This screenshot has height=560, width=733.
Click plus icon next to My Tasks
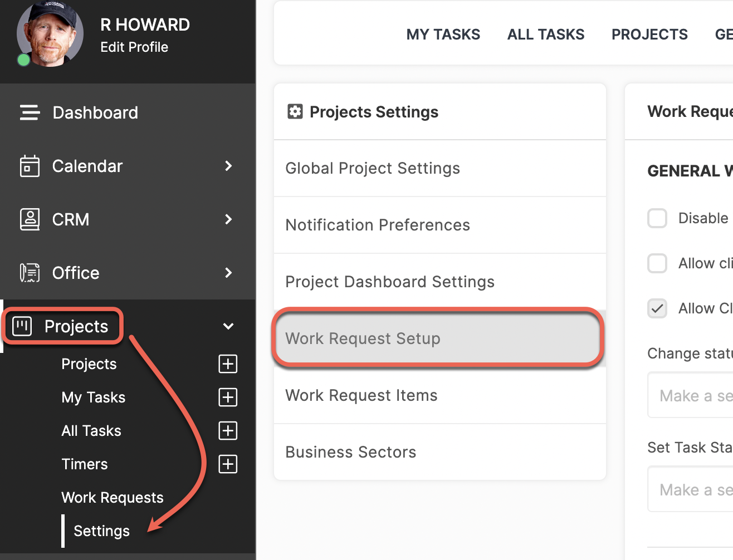coord(228,397)
